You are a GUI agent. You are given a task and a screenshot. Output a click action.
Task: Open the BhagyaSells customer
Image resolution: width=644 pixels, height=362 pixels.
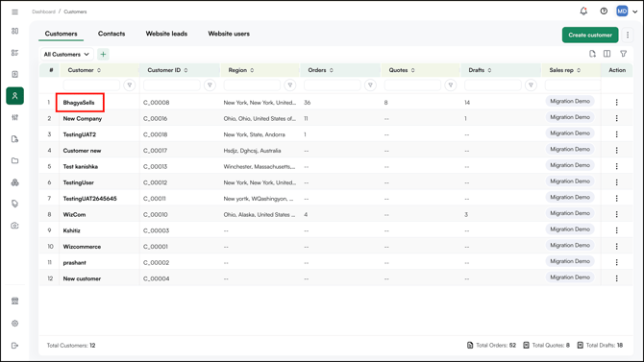point(79,103)
